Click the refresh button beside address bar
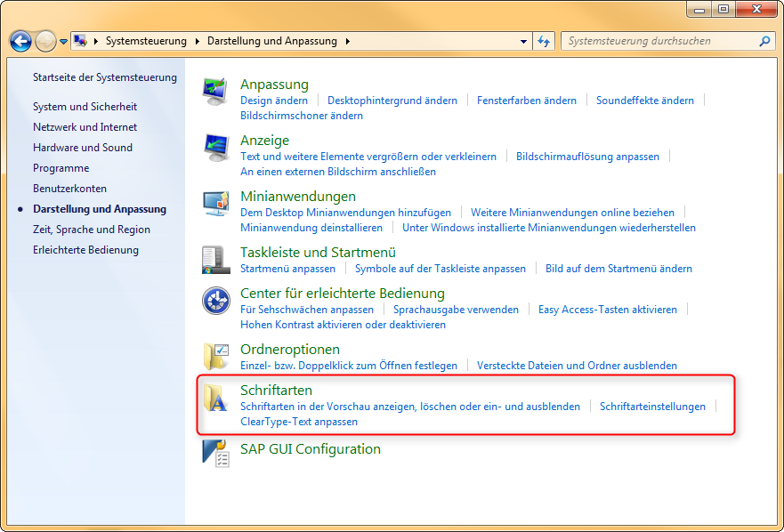This screenshot has height=532, width=784. [x=545, y=41]
